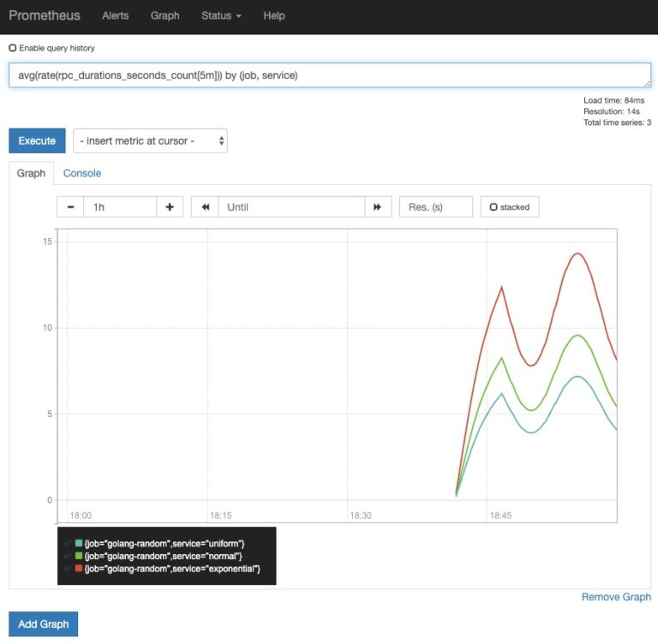The image size is (658, 644).
Task: Click the Add Graph button
Action: point(43,623)
